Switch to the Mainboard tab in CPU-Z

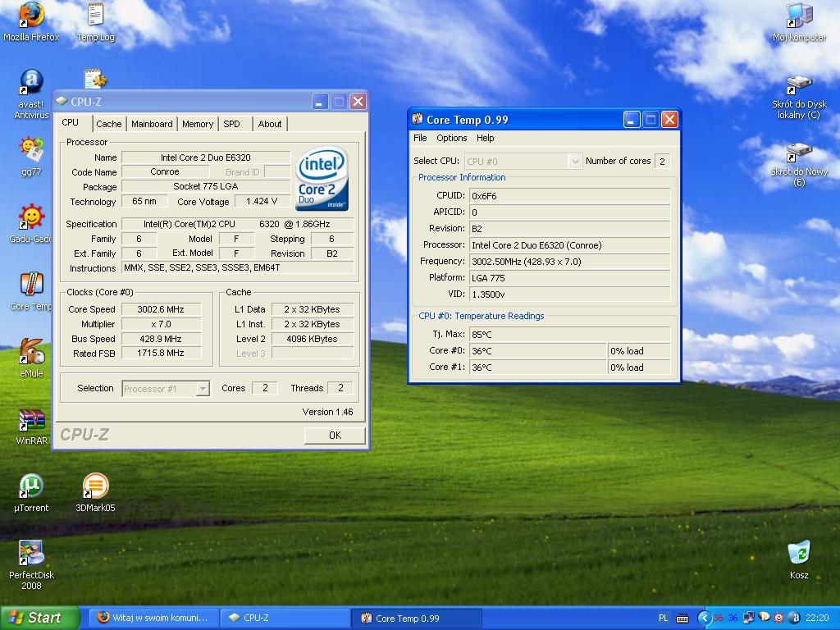coord(152,124)
